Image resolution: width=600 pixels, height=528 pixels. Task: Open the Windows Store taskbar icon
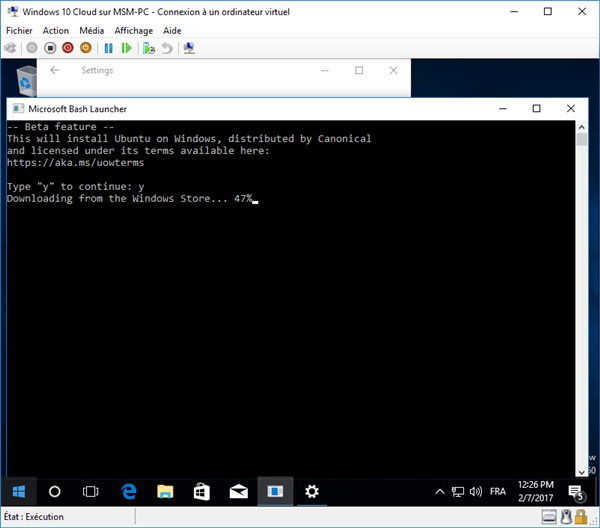pos(201,491)
